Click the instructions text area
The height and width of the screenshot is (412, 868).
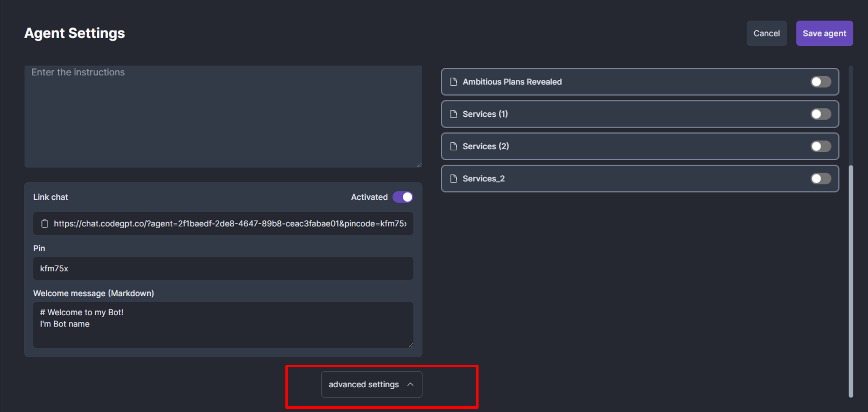coord(223,116)
